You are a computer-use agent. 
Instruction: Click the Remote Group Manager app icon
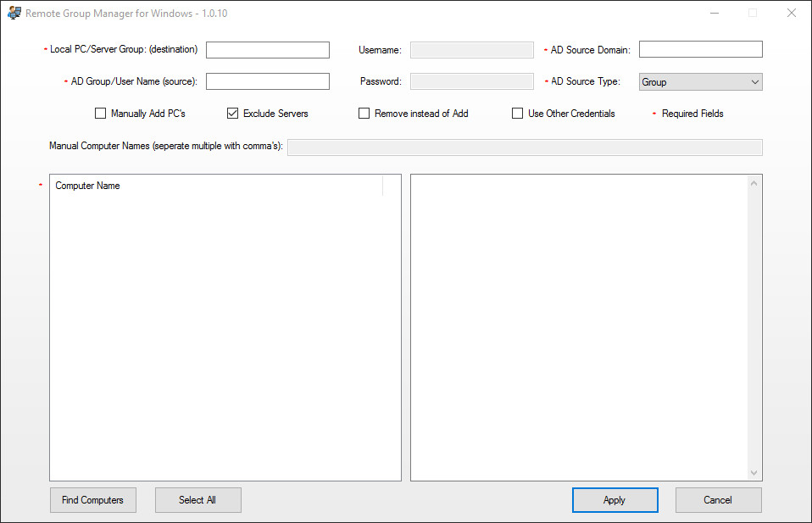click(x=14, y=13)
